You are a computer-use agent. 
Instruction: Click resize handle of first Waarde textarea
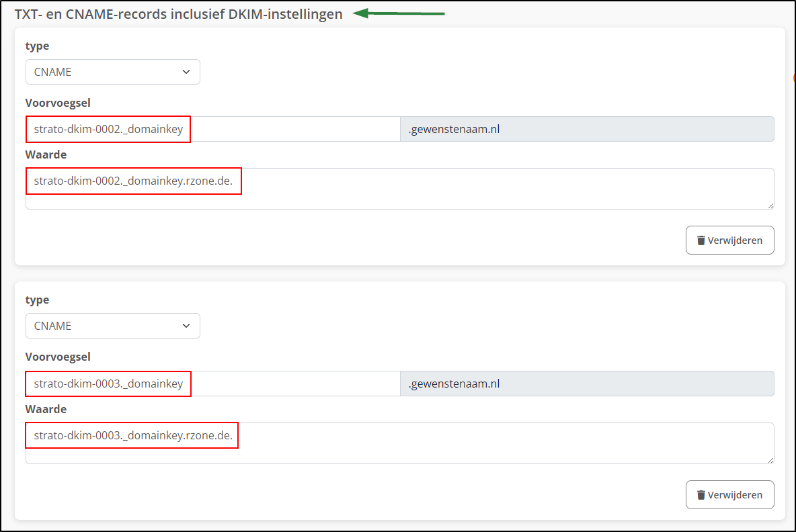[770, 205]
